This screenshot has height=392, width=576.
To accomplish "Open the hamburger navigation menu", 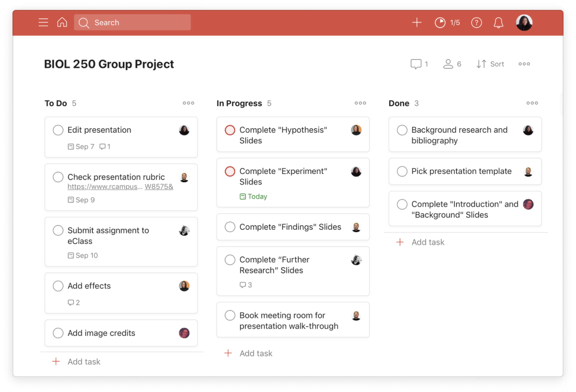I will 43,22.
